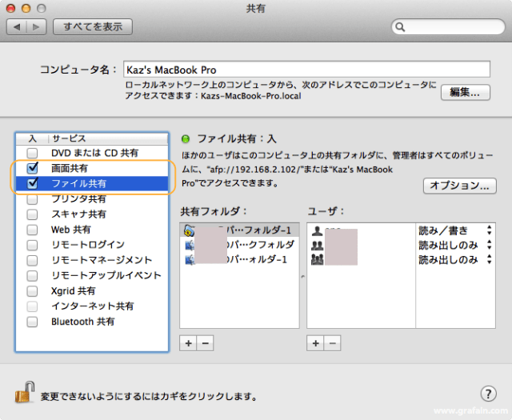Select リモートログイン in the service list
512x420 pixels.
[87, 245]
